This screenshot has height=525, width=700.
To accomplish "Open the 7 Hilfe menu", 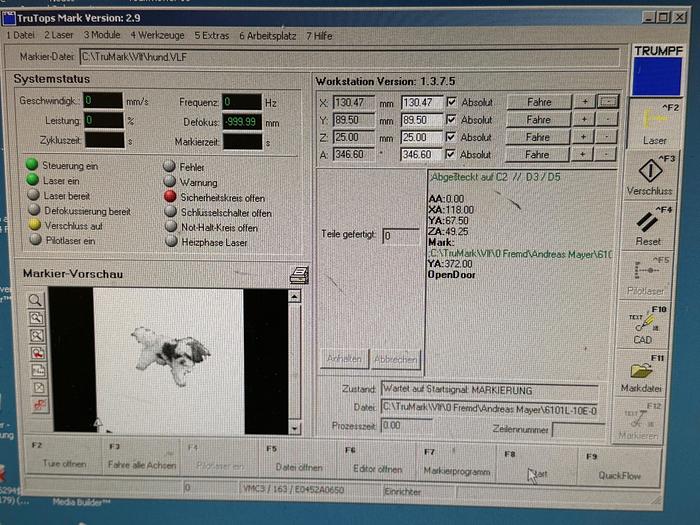I will (319, 36).
